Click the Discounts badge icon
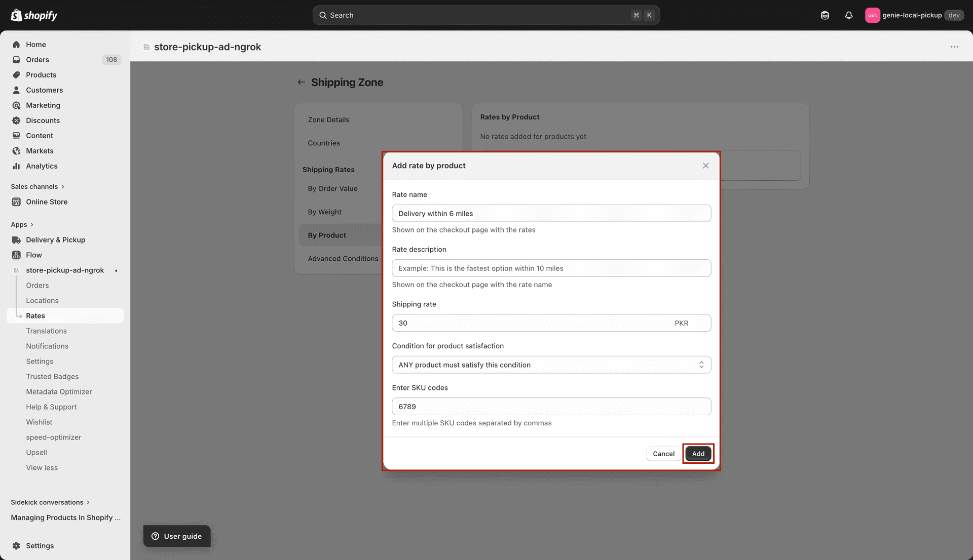This screenshot has width=973, height=560. 16,121
